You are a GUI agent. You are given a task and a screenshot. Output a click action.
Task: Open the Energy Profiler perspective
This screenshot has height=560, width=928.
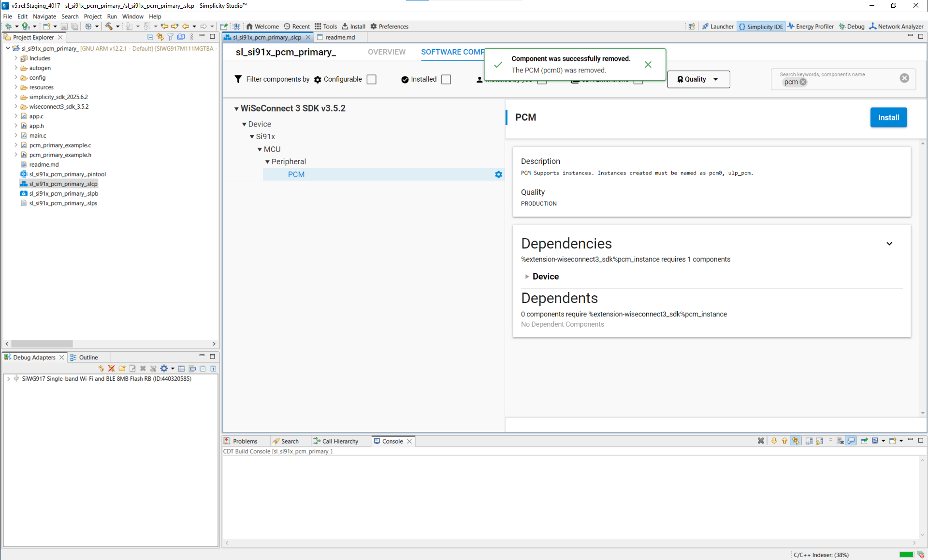[x=811, y=27]
